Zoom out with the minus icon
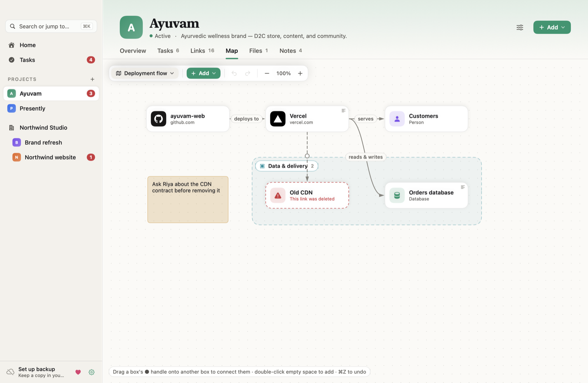Screen dimensions: 588x383 point(267,73)
